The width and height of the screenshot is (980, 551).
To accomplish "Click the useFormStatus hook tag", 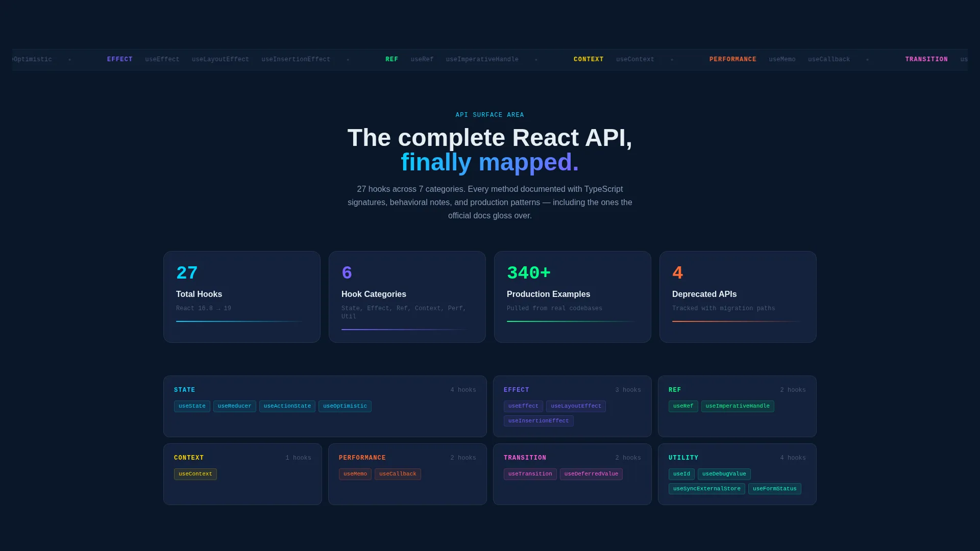I will (x=775, y=489).
